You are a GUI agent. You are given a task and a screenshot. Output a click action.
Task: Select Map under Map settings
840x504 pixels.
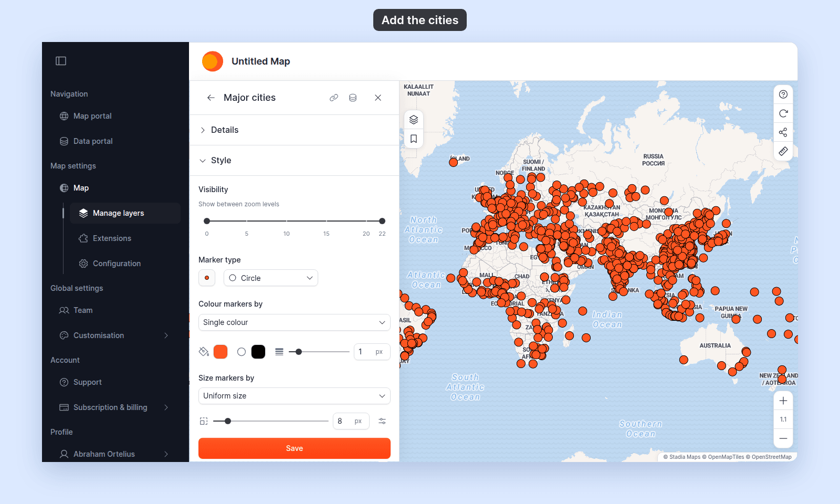(x=81, y=188)
